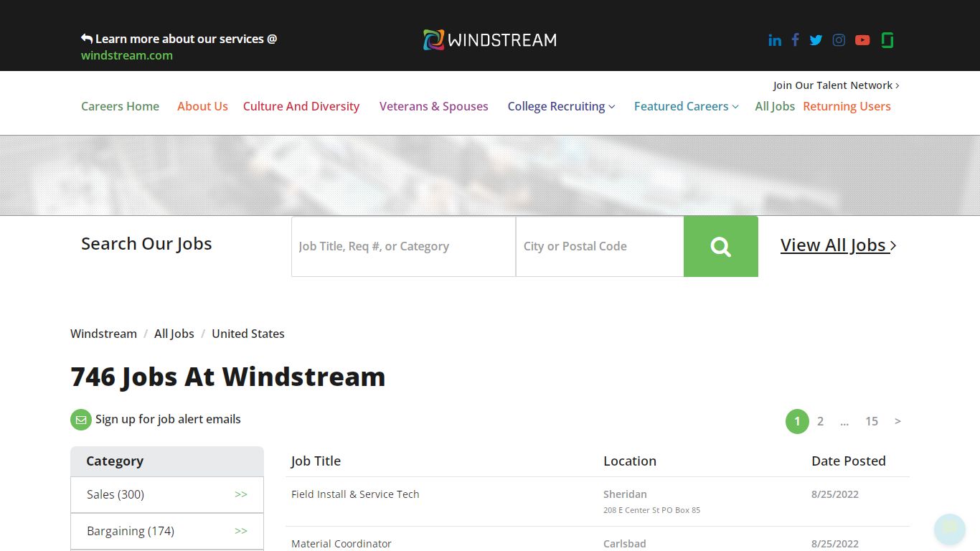The width and height of the screenshot is (980, 551).
Task: Focus the Job Title, Req #, or Category field
Action: click(403, 246)
